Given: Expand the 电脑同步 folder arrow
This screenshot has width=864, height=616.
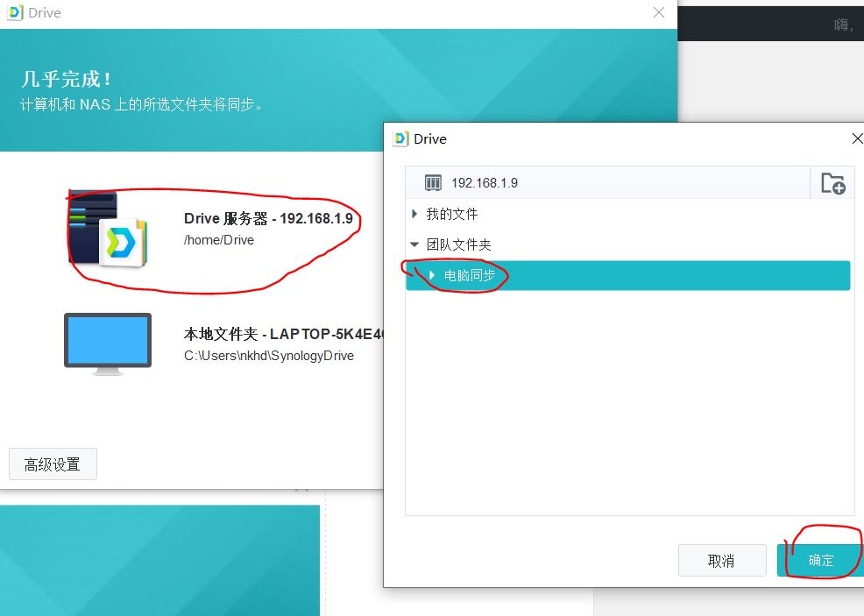Looking at the screenshot, I should pyautogui.click(x=432, y=275).
